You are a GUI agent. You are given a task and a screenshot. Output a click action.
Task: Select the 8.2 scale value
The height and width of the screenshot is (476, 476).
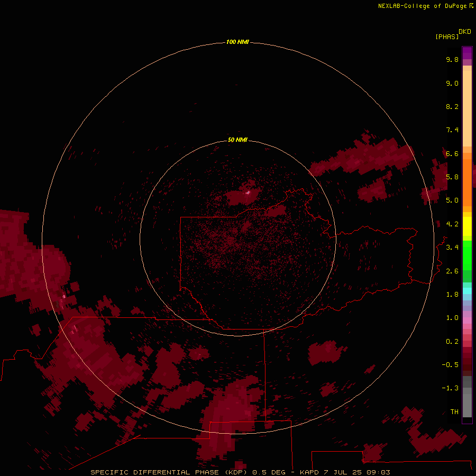(x=452, y=106)
